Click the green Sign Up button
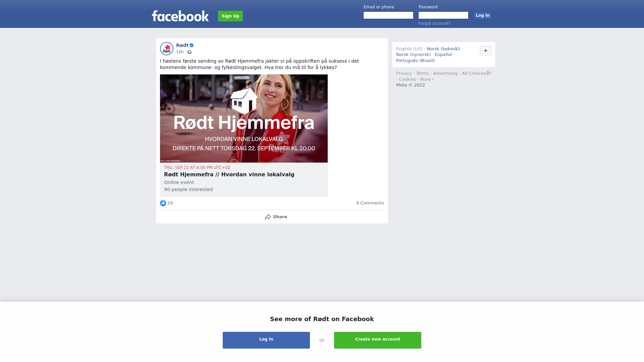The height and width of the screenshot is (362, 644). coord(230,16)
